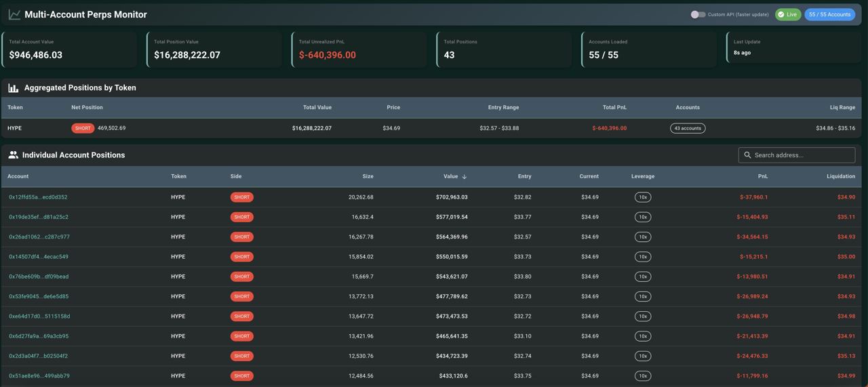The image size is (868, 387).
Task: Click the chart logo icon beside Multi-Account Perps Monitor
Action: point(14,14)
